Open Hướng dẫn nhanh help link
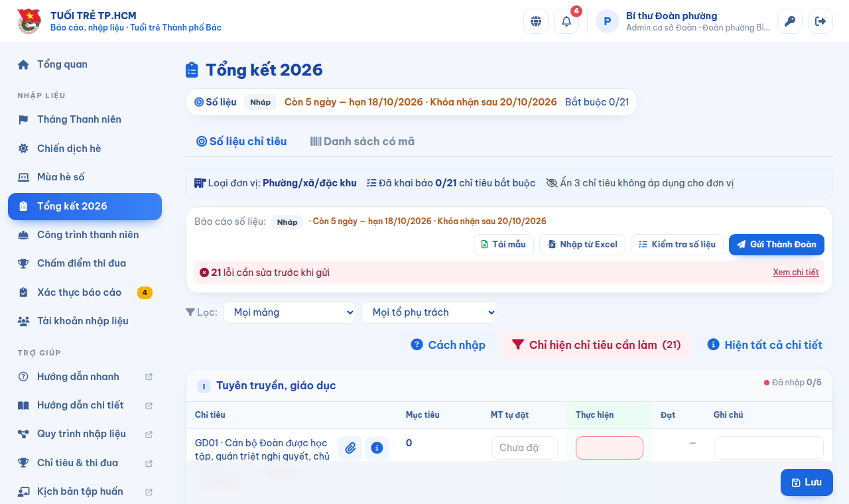This screenshot has height=504, width=849. point(85,377)
